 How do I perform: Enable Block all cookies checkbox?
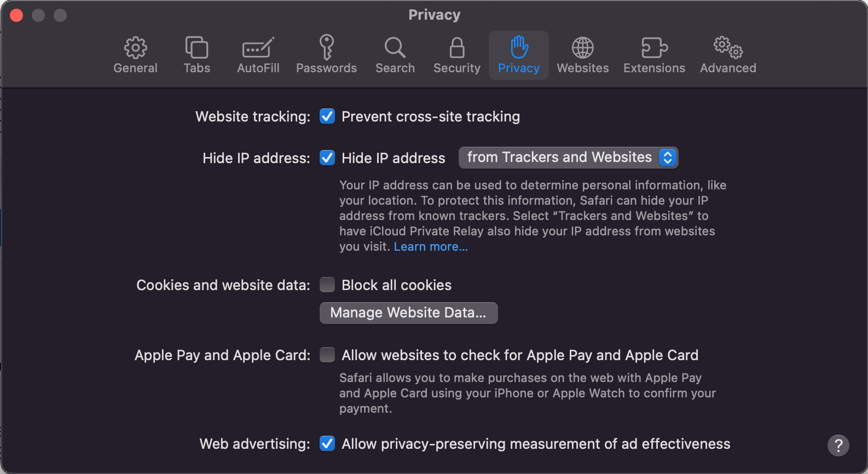click(327, 285)
